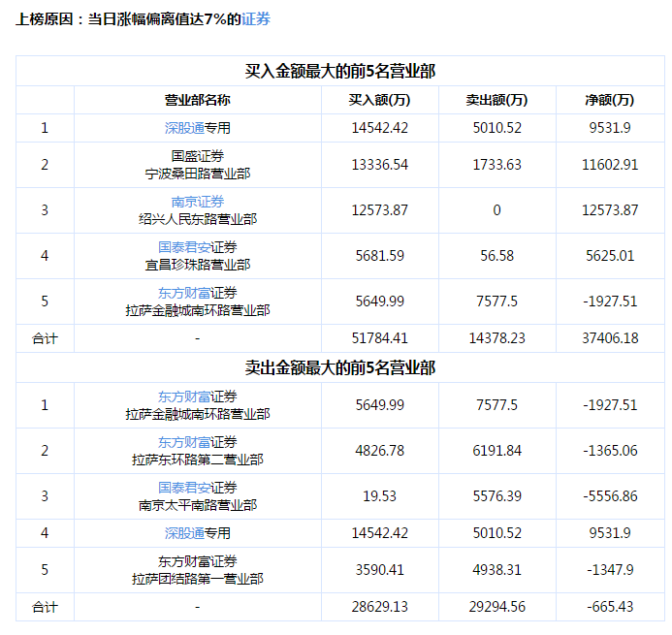Select net total 37406.18
This screenshot has height=635, width=672.
click(610, 338)
